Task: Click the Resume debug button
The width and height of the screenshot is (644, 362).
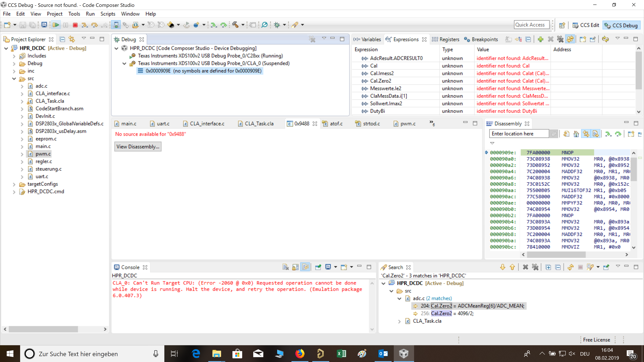Action: [x=56, y=25]
